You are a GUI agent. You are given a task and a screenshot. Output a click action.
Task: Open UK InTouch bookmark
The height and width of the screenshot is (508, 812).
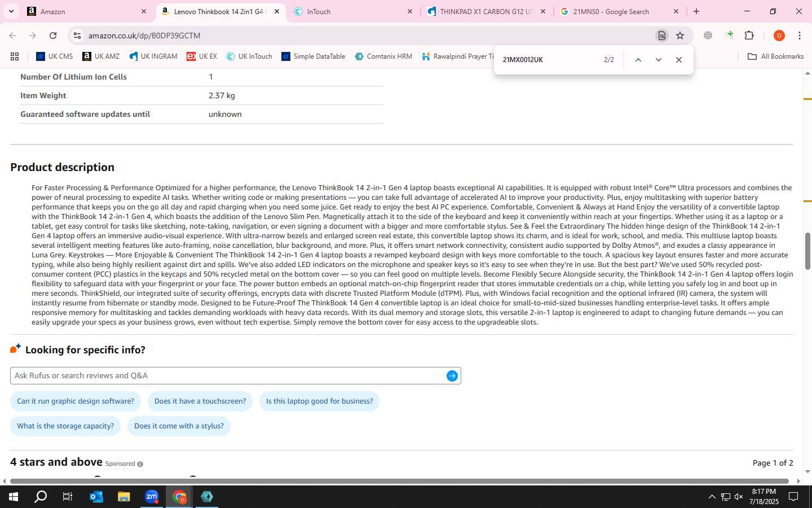coord(249,56)
